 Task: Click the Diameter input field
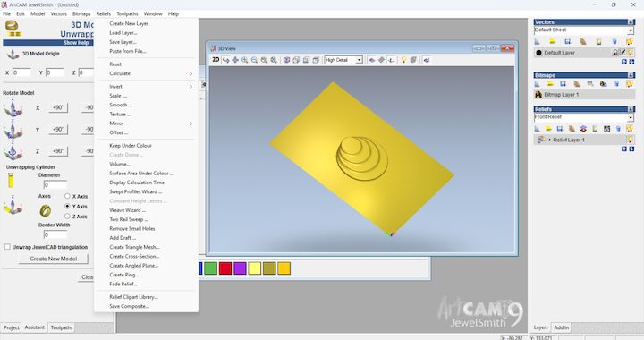pyautogui.click(x=55, y=185)
